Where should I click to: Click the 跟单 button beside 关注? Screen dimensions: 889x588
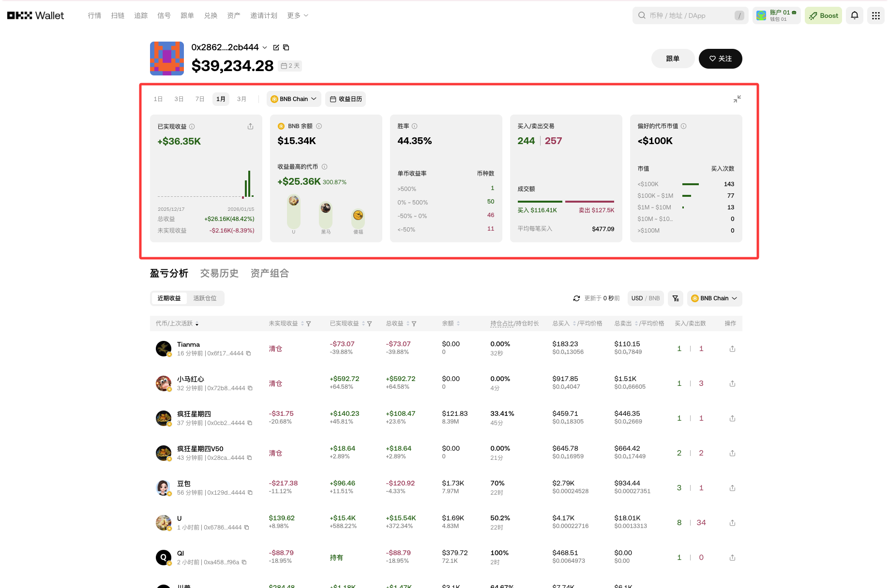673,59
